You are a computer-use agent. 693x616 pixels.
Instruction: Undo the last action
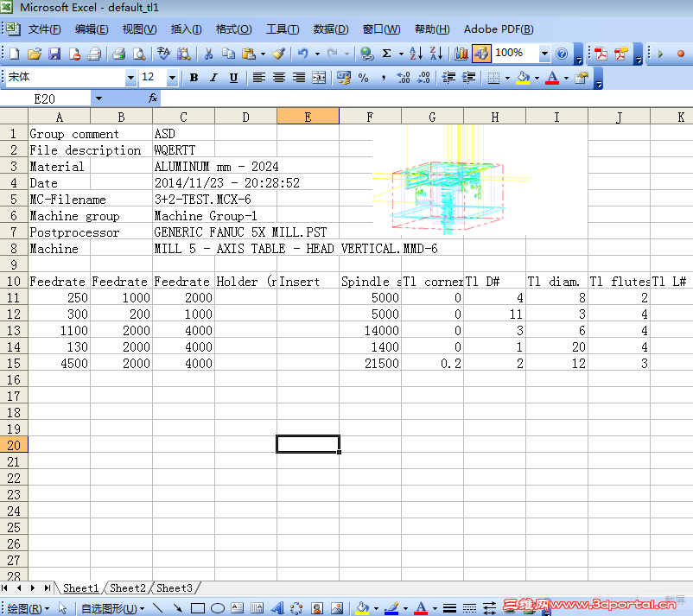[x=302, y=54]
